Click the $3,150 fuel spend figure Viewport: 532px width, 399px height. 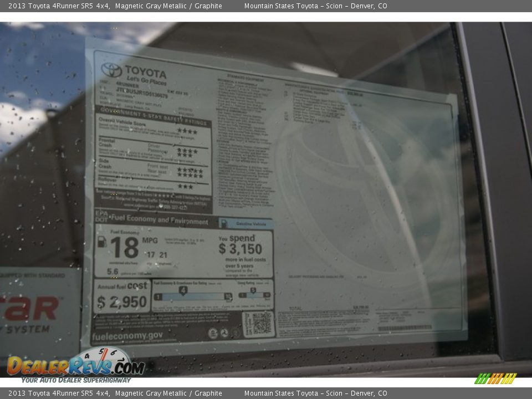(240, 249)
